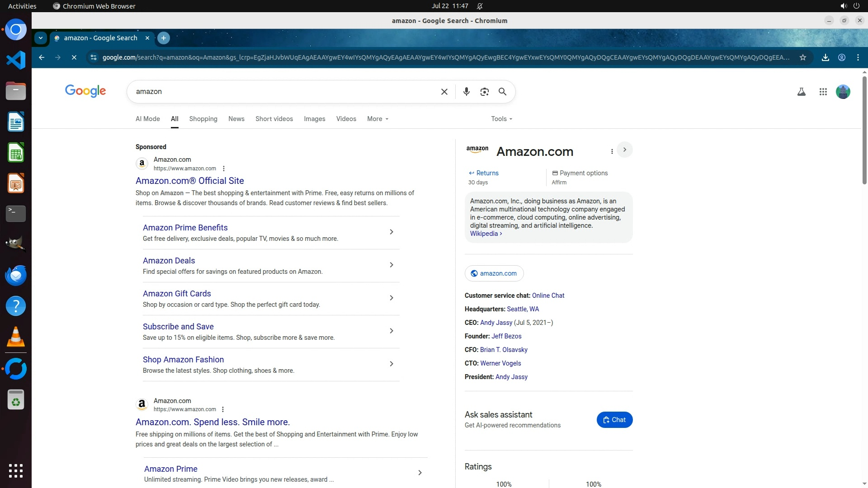Expand the More search filters dropdown
Image resolution: width=868 pixels, height=488 pixels.
pyautogui.click(x=377, y=119)
